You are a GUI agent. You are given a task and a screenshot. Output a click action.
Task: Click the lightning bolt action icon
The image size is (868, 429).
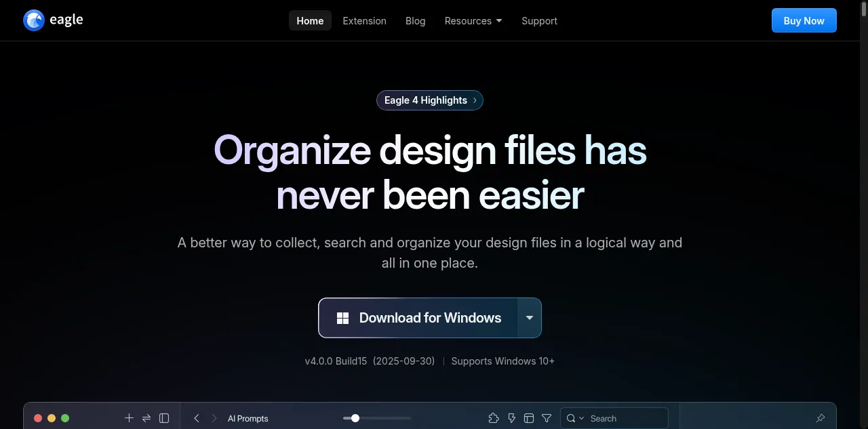(512, 418)
